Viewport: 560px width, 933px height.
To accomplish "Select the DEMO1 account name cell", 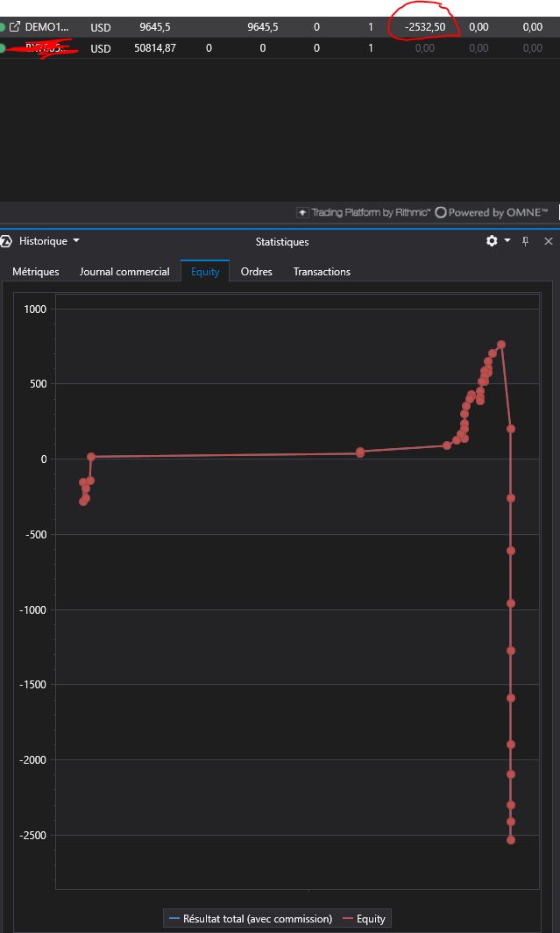I will point(47,27).
